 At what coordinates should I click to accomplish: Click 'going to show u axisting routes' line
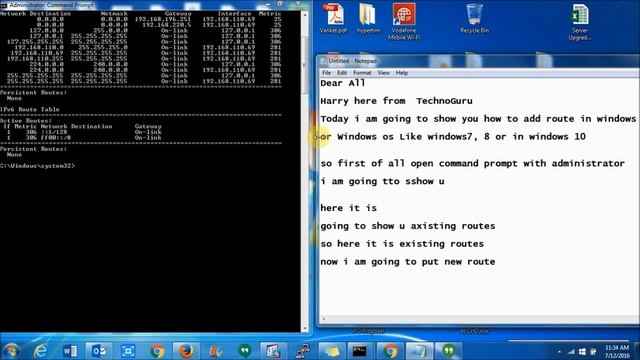[408, 226]
